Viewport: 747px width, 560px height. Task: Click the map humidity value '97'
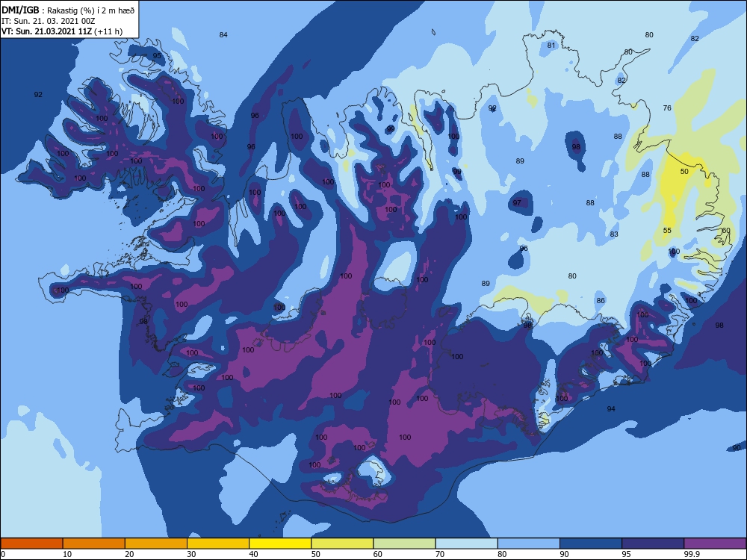(517, 203)
